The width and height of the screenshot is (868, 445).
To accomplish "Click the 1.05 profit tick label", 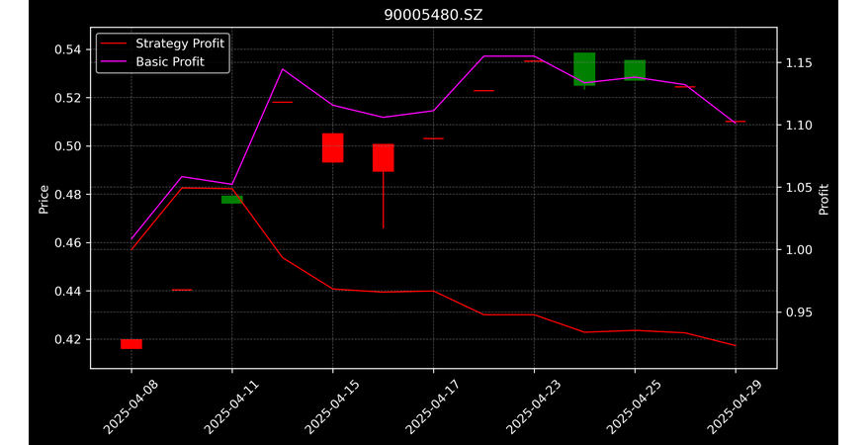I will 799,188.
